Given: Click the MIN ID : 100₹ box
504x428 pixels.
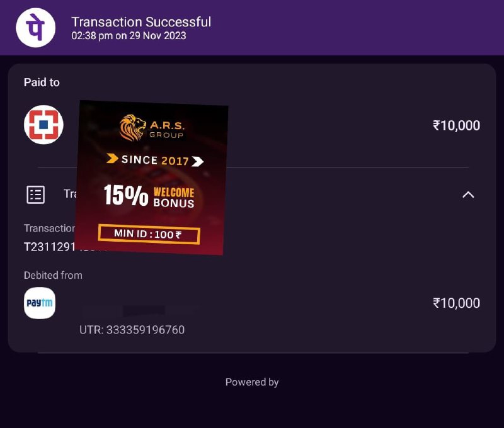Looking at the screenshot, I should (x=149, y=235).
